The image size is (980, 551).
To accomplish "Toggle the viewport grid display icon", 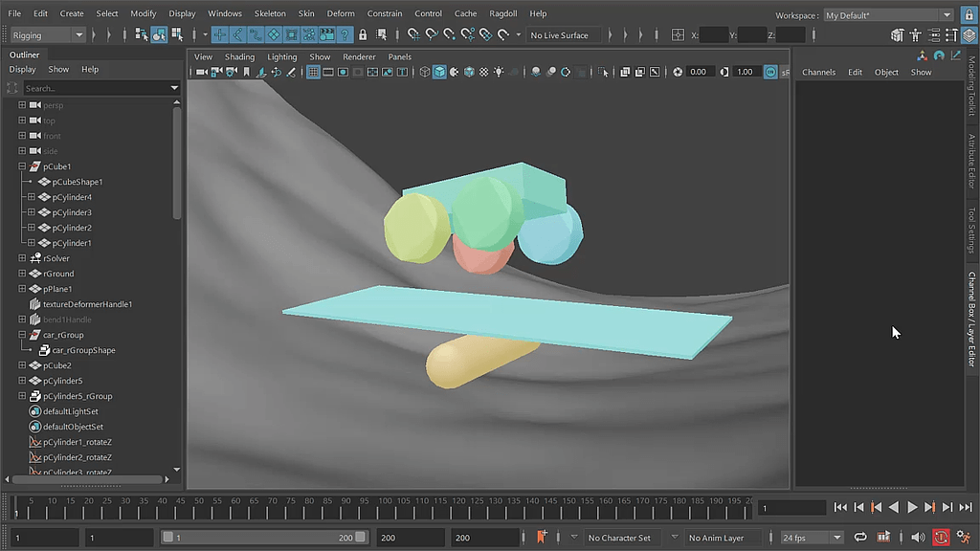I will [x=313, y=72].
